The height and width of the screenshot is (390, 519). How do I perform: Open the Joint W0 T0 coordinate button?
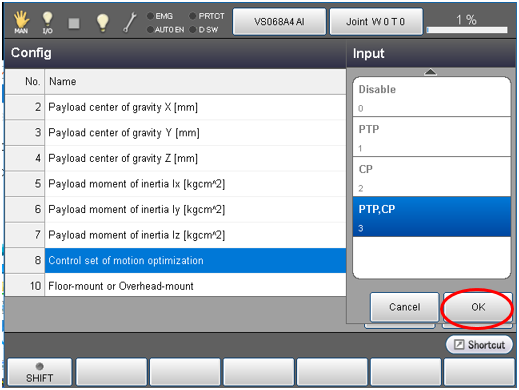pyautogui.click(x=376, y=22)
